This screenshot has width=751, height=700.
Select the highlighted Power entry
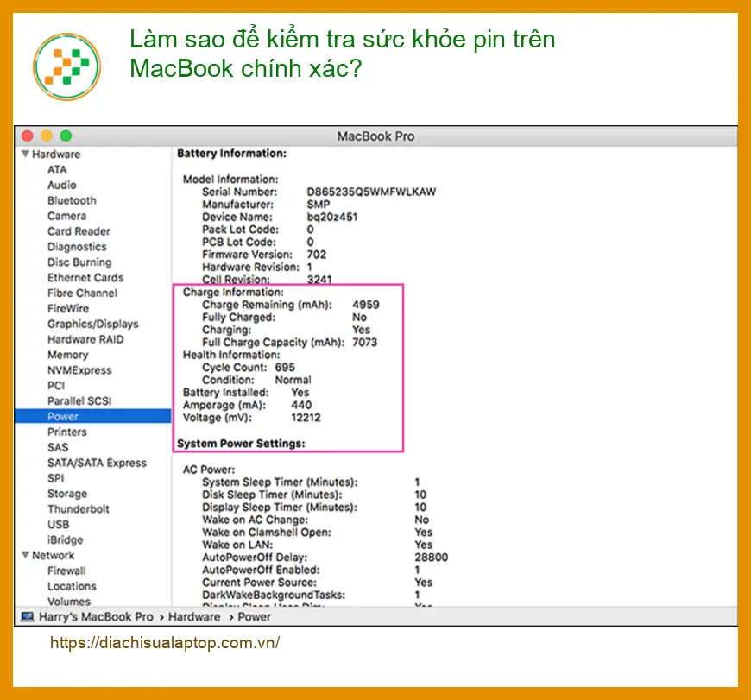[x=93, y=417]
